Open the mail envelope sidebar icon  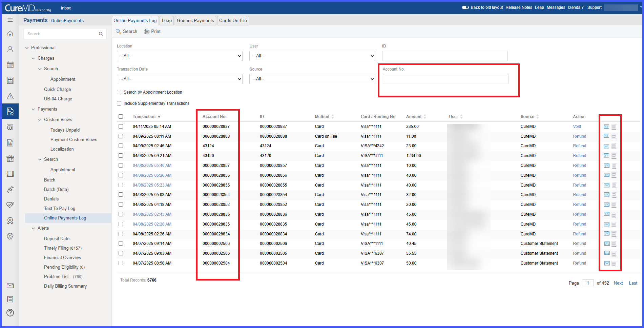click(10, 286)
